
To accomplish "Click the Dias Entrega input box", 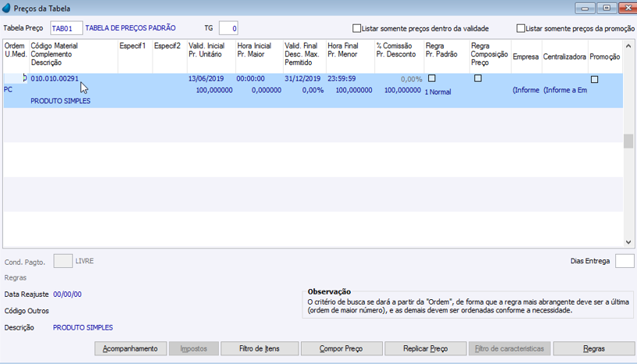I will click(624, 261).
